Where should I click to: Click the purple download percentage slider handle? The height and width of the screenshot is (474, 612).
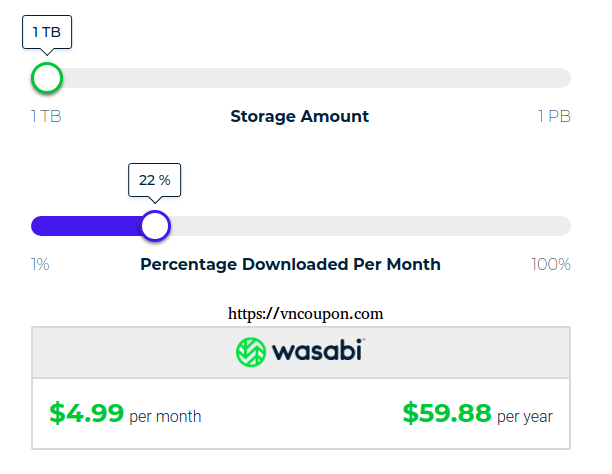tap(155, 226)
